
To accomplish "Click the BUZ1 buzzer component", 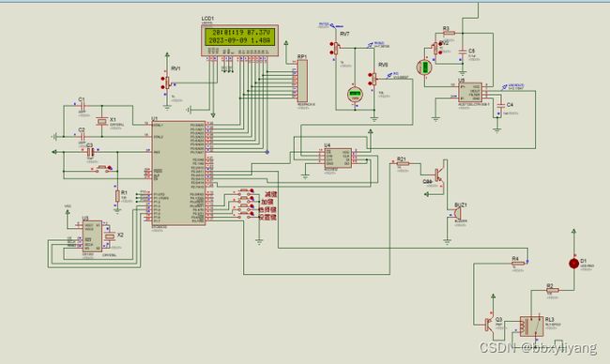I will point(457,214).
